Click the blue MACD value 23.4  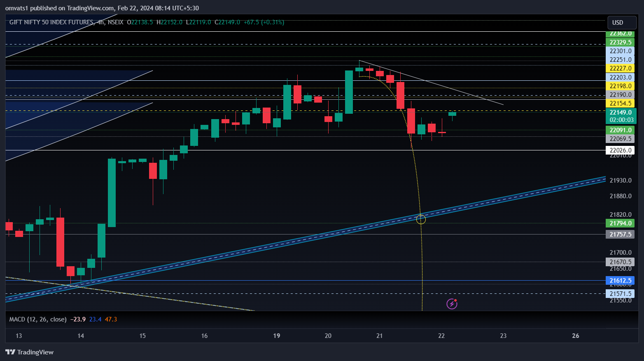point(95,319)
